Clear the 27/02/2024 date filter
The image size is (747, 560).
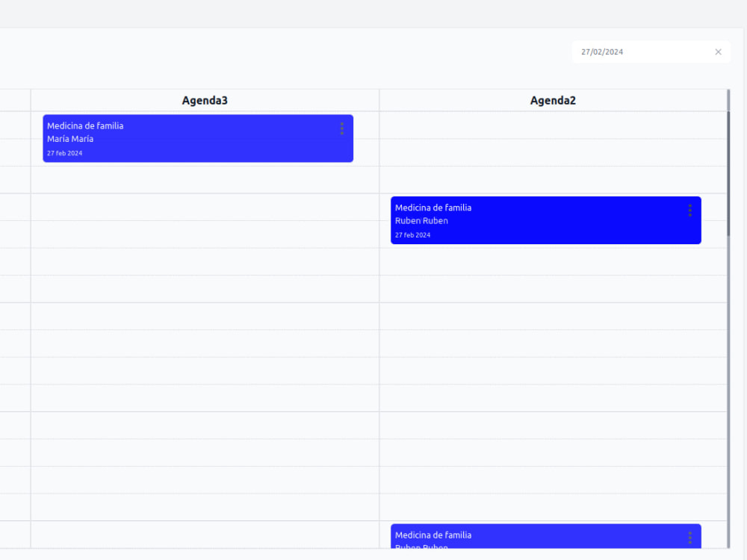point(718,52)
